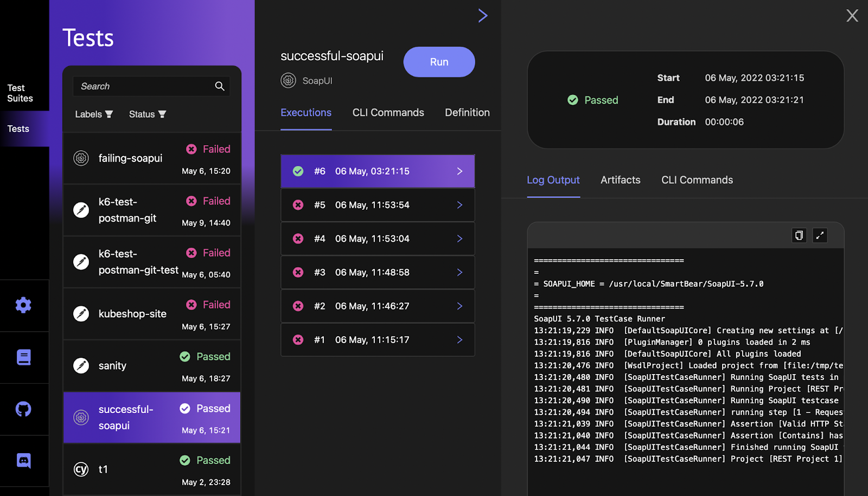Image resolution: width=868 pixels, height=496 pixels.
Task: Click the SOAPUI_HOME log line
Action: pyautogui.click(x=649, y=284)
